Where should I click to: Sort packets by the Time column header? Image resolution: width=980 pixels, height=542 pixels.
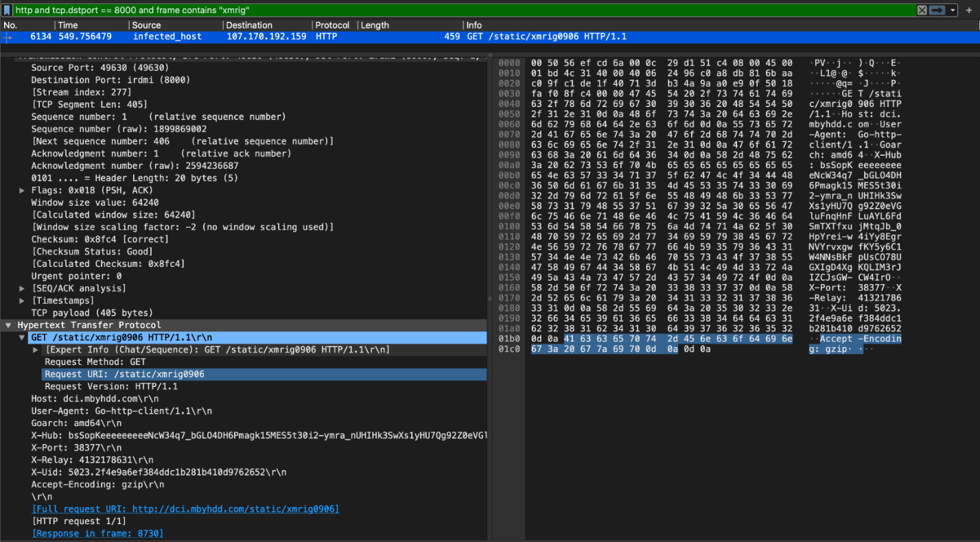pos(67,25)
